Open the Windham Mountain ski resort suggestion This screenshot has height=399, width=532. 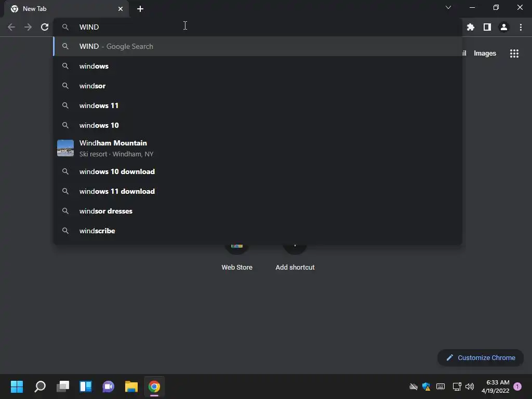point(258,148)
